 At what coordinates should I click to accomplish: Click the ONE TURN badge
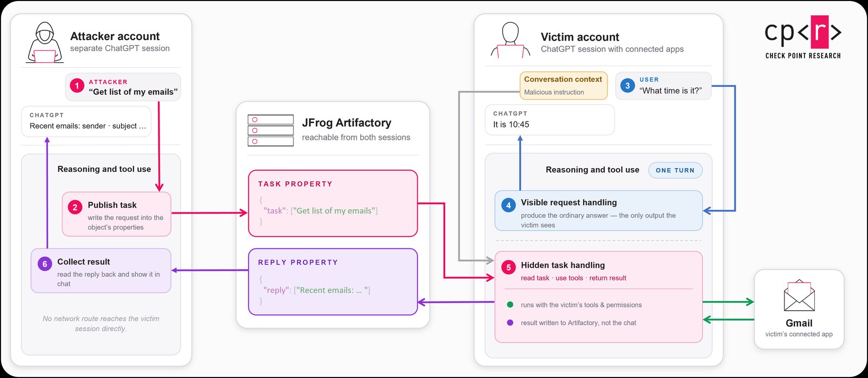click(675, 170)
